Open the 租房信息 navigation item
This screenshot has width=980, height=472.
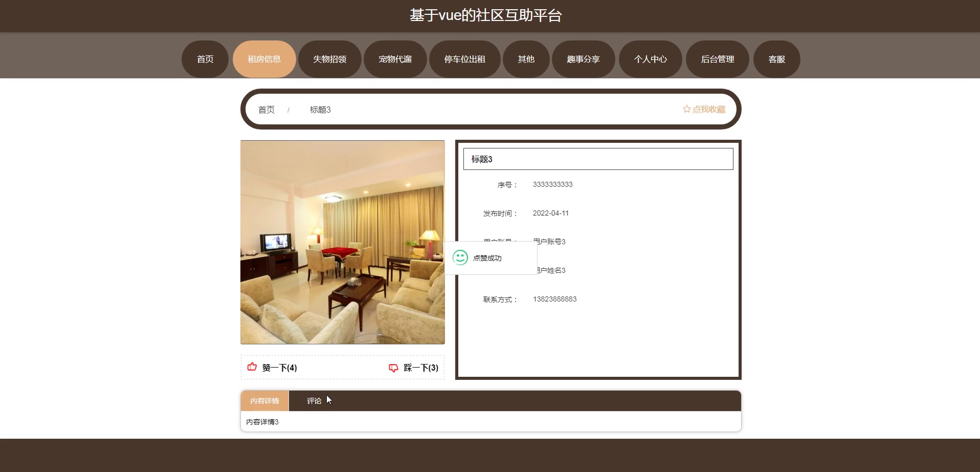264,59
